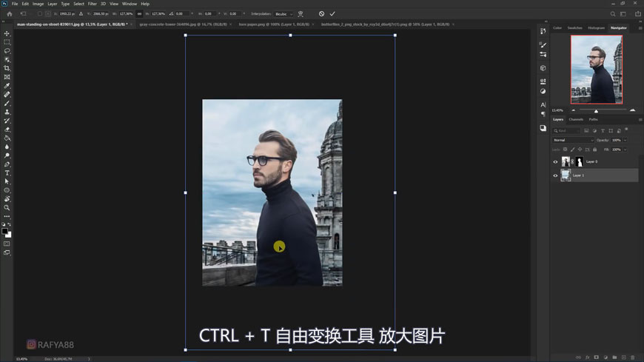Image resolution: width=644 pixels, height=362 pixels.
Task: Switch to the Swatches panel tab
Action: coord(575,28)
